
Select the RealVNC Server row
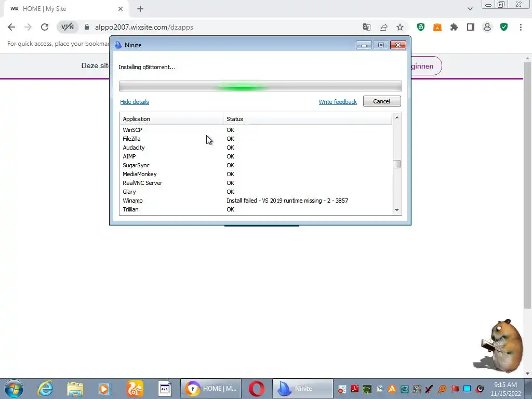coord(256,183)
